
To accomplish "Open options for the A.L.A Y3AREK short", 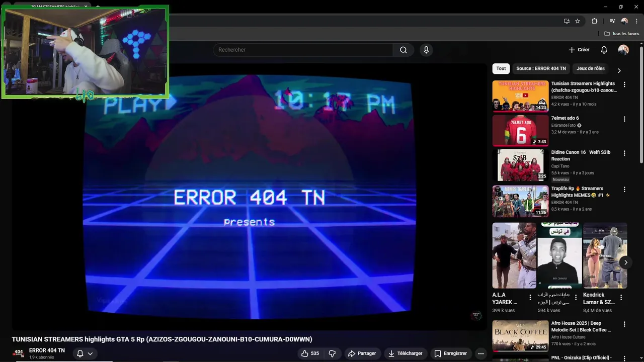I will [x=530, y=298].
